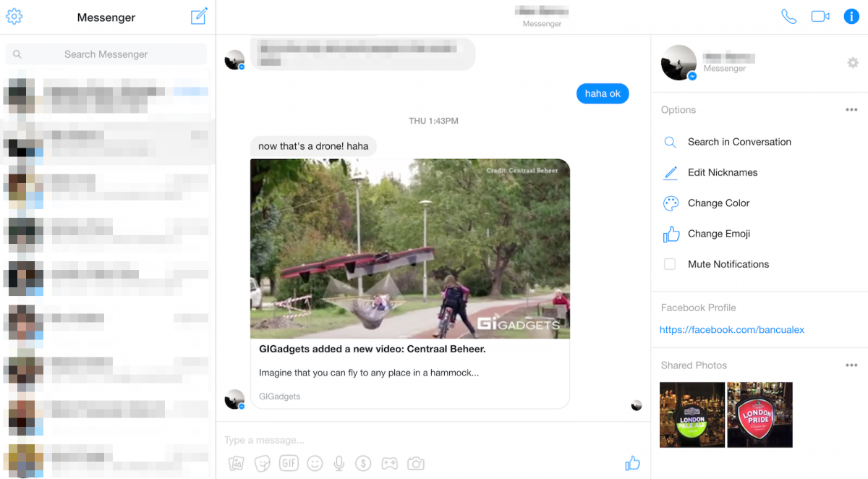Start a video chat
This screenshot has width=868, height=479.
coord(820,17)
